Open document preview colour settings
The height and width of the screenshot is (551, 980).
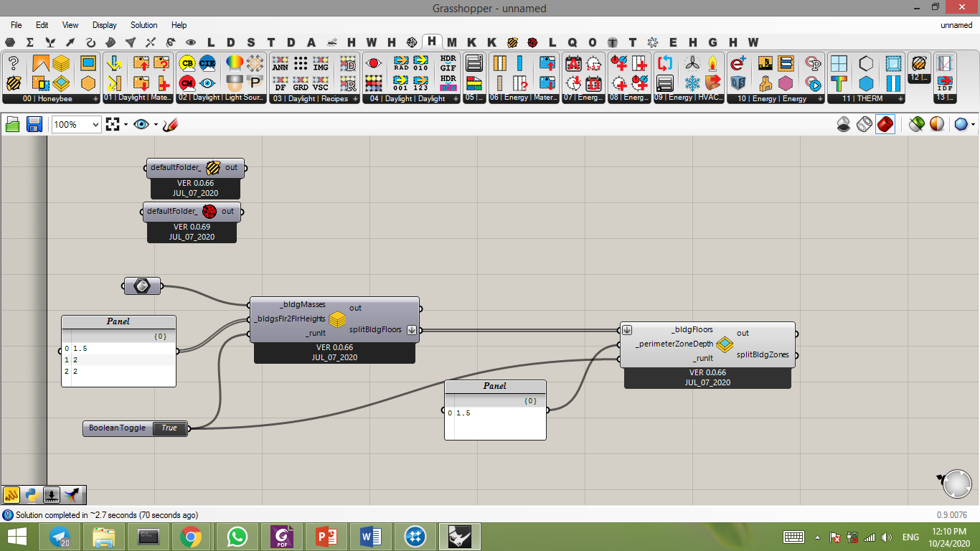937,124
